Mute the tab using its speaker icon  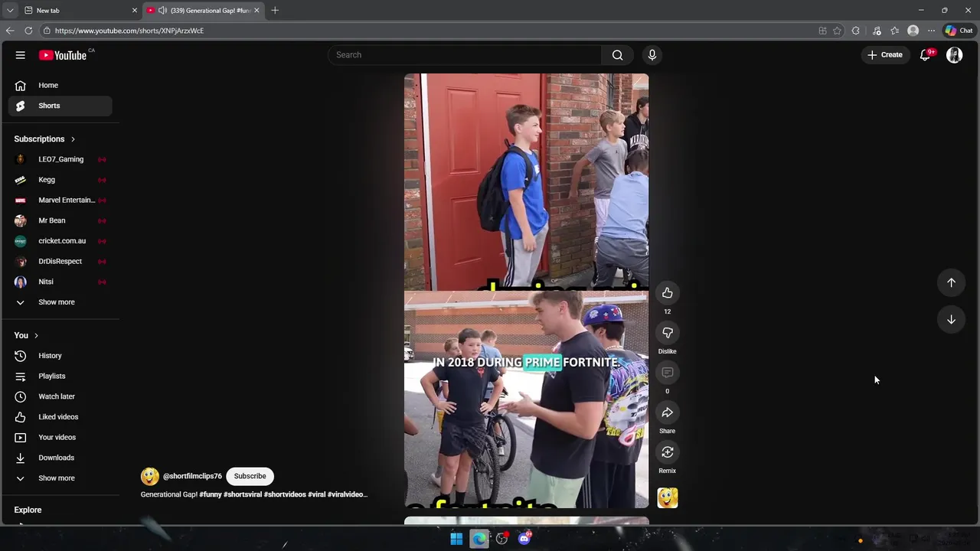[x=162, y=11]
